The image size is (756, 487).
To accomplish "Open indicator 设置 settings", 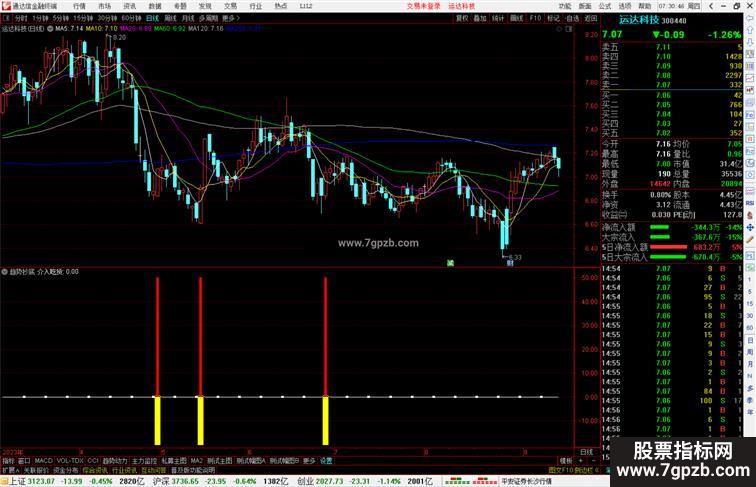I will pos(326,461).
